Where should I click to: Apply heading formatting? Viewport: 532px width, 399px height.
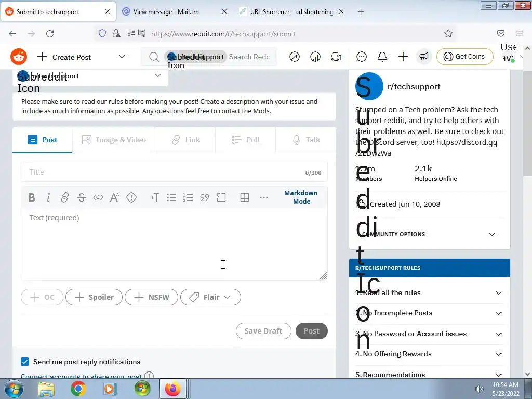point(155,197)
